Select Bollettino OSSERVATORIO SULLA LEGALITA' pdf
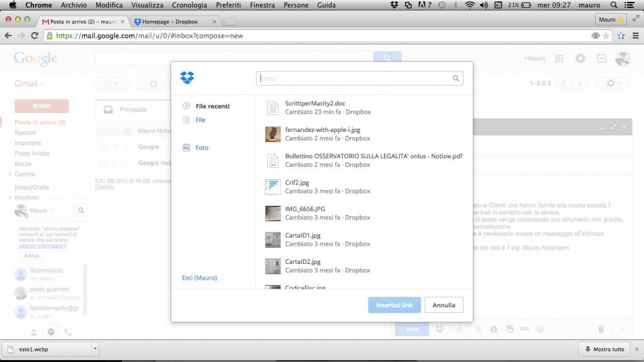Screen dimensions: 644x362 click(364, 160)
